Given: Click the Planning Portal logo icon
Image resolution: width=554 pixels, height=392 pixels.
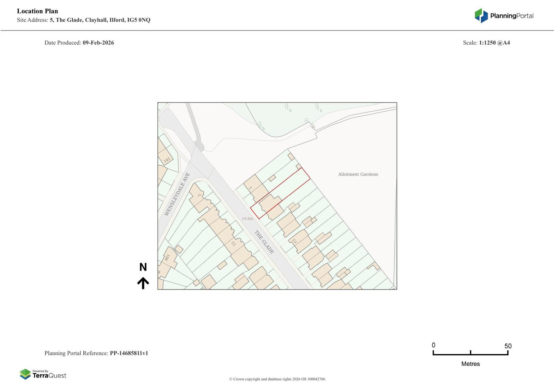Looking at the screenshot, I should point(481,16).
